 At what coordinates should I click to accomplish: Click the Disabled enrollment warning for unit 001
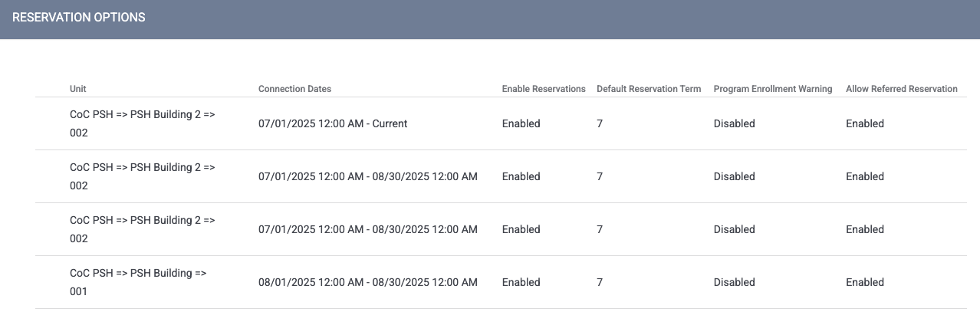tap(734, 282)
